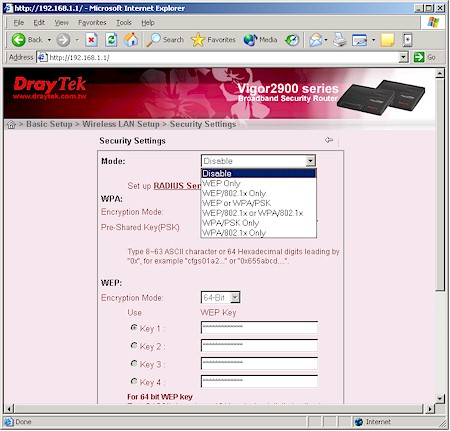Click the horizontal scrollbar left arrow
The height and width of the screenshot is (431, 450).
9,408
